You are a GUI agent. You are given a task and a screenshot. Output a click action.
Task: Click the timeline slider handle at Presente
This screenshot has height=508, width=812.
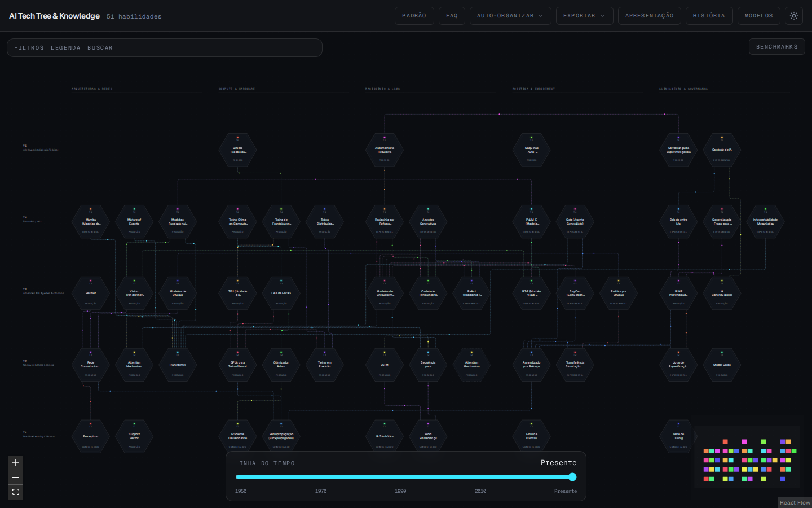click(572, 477)
